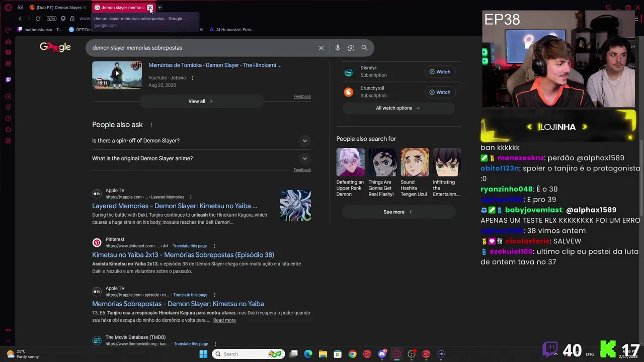Open Task View on taskbar
The image size is (644, 362).
tap(294, 354)
